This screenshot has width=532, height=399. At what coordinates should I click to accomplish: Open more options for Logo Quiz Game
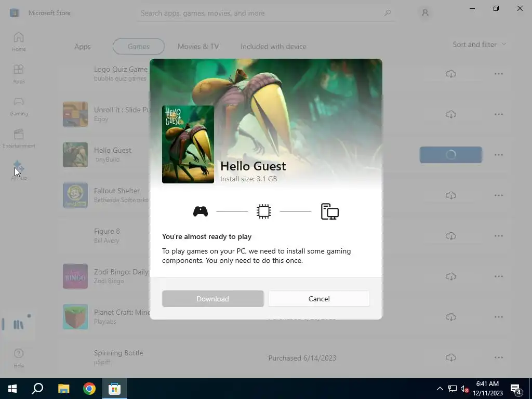[x=498, y=74]
